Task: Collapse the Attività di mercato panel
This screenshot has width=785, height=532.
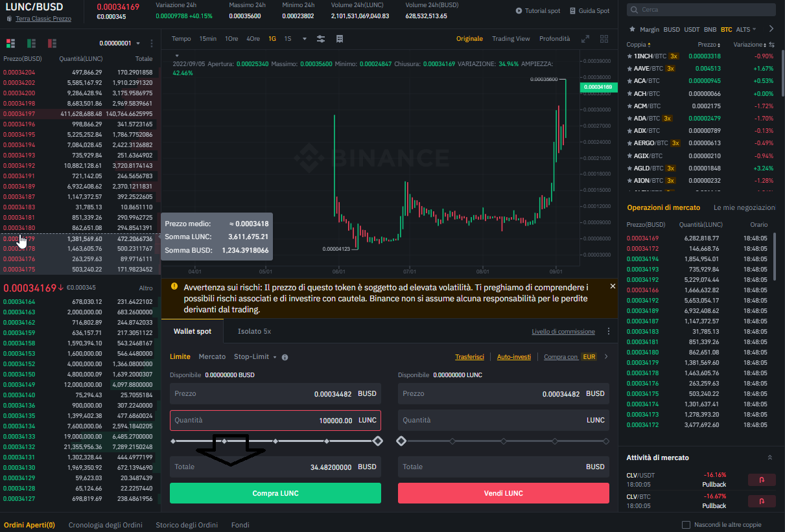Action: click(x=769, y=457)
